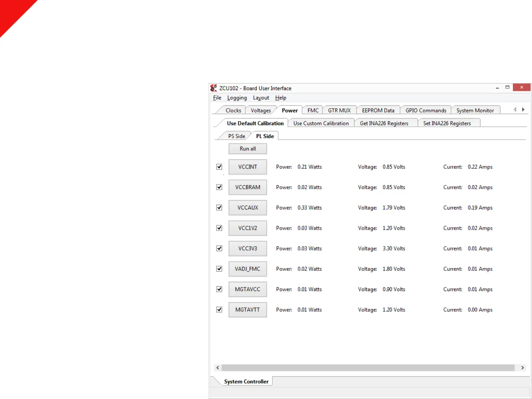This screenshot has height=399, width=532.
Task: Click the VCC3V3 measurement button
Action: click(248, 248)
